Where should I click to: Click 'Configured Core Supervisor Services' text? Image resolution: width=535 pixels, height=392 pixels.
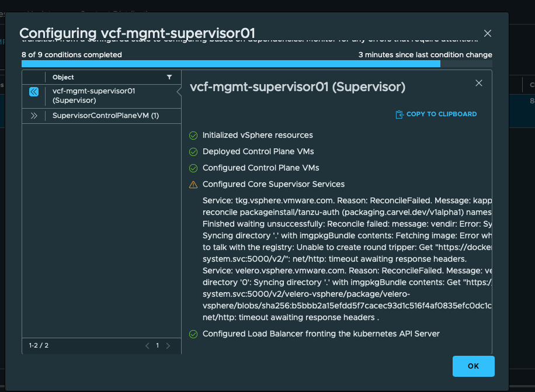click(274, 184)
